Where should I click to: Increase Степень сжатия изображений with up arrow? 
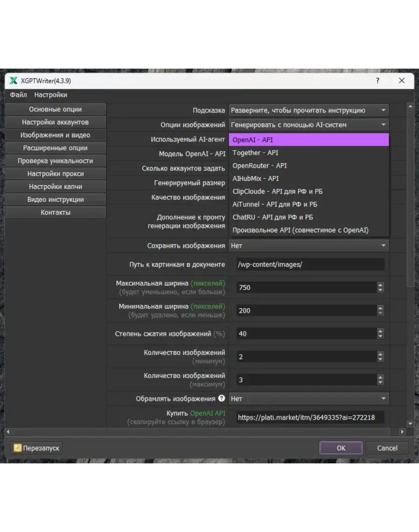pos(380,331)
